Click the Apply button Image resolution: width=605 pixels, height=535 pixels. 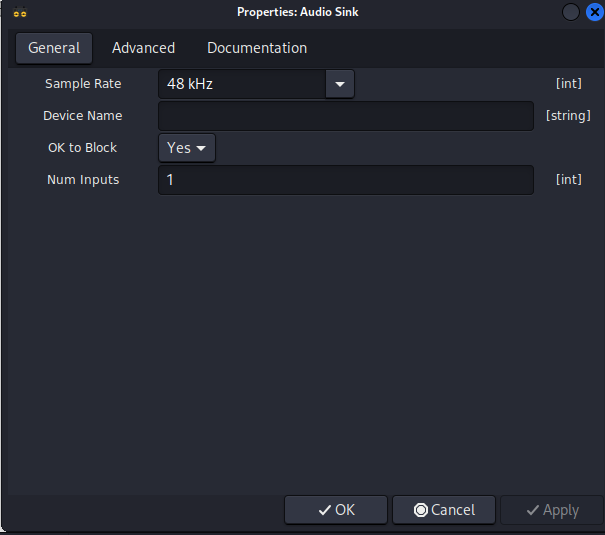552,510
